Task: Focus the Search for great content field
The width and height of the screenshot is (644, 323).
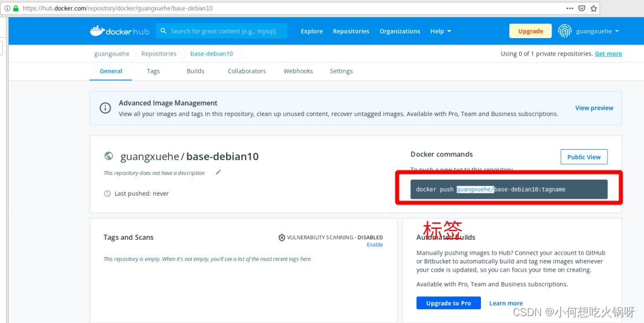Action: (x=221, y=31)
